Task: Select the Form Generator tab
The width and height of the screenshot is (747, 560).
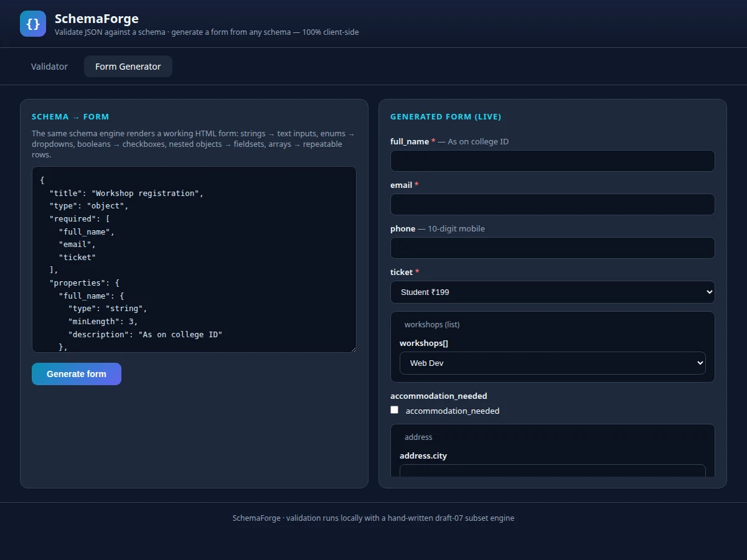Action: (128, 67)
